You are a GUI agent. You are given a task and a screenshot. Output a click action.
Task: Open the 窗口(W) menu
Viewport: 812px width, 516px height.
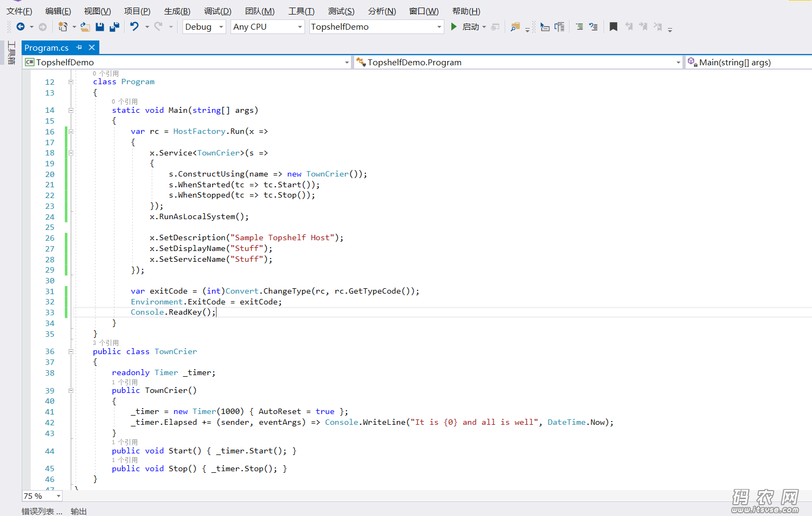[424, 11]
